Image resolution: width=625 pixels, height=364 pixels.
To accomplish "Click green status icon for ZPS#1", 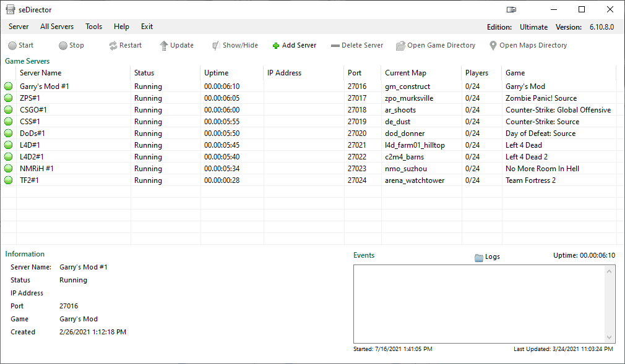I will pyautogui.click(x=9, y=98).
